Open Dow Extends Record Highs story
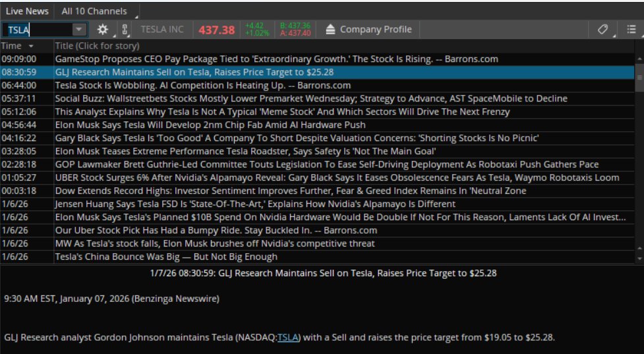The image size is (644, 354). tap(291, 191)
